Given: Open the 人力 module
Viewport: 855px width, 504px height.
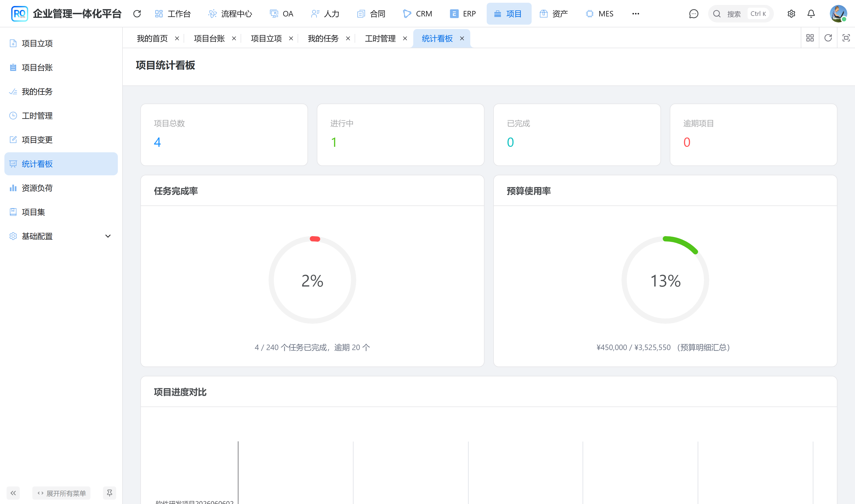Looking at the screenshot, I should coord(325,14).
